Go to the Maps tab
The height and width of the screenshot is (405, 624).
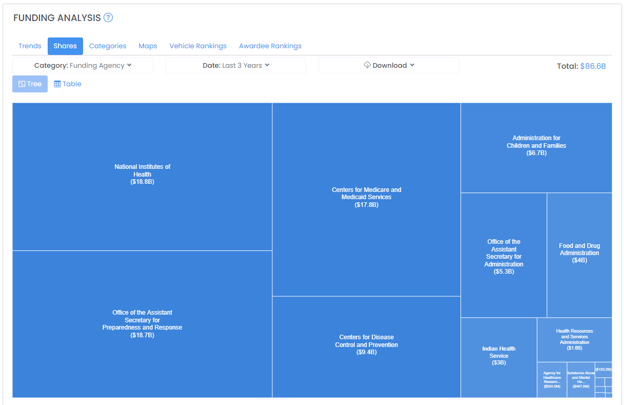click(148, 46)
